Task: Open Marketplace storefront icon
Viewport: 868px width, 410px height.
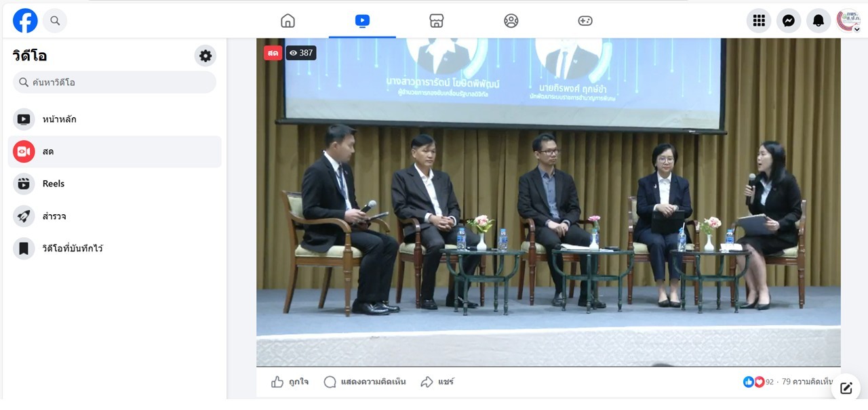Action: pyautogui.click(x=437, y=21)
